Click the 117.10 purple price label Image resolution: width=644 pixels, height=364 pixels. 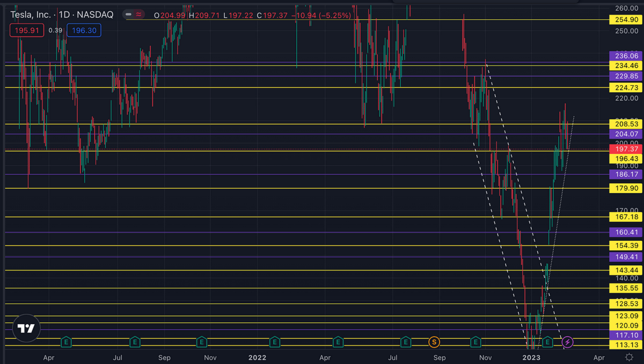tap(625, 335)
